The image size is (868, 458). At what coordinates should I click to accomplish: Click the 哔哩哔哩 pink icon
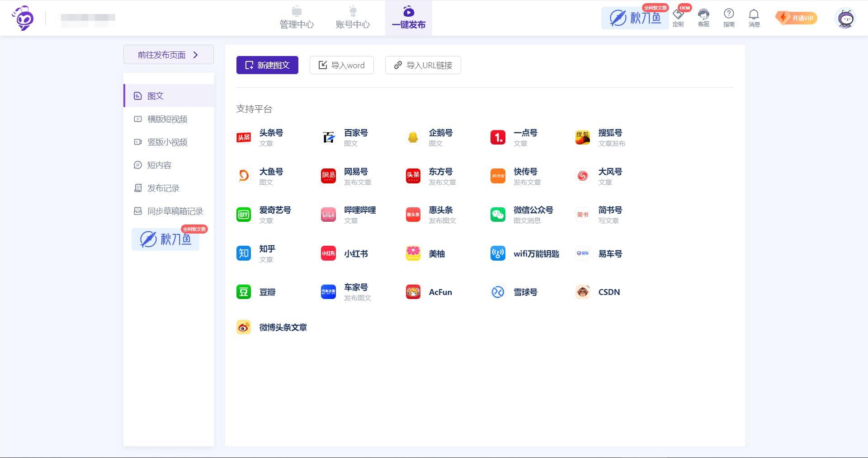tap(328, 215)
